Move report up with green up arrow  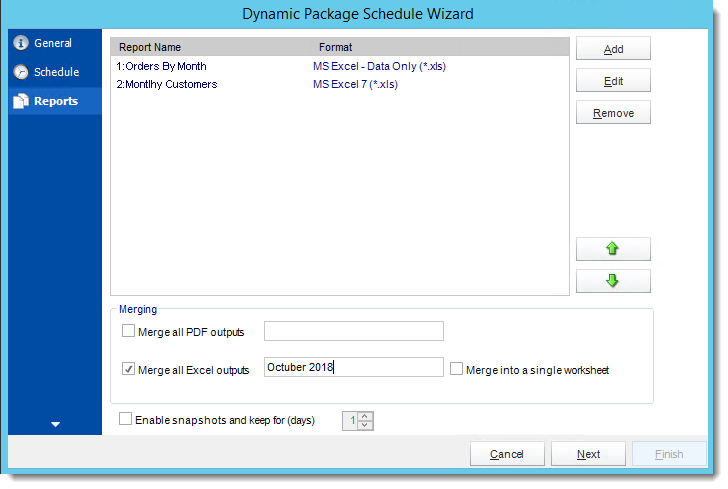click(x=613, y=249)
